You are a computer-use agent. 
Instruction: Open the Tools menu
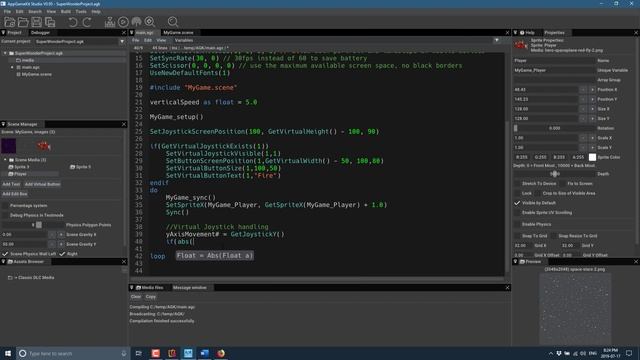point(81,11)
